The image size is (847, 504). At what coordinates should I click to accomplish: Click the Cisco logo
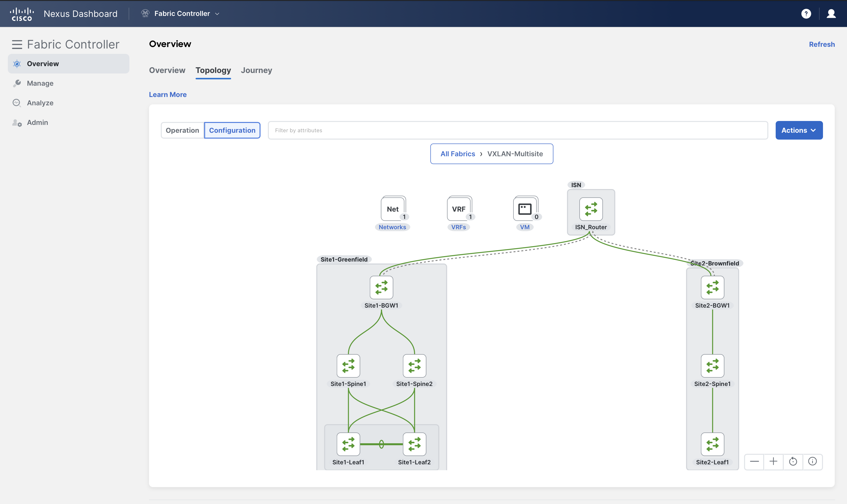point(22,14)
